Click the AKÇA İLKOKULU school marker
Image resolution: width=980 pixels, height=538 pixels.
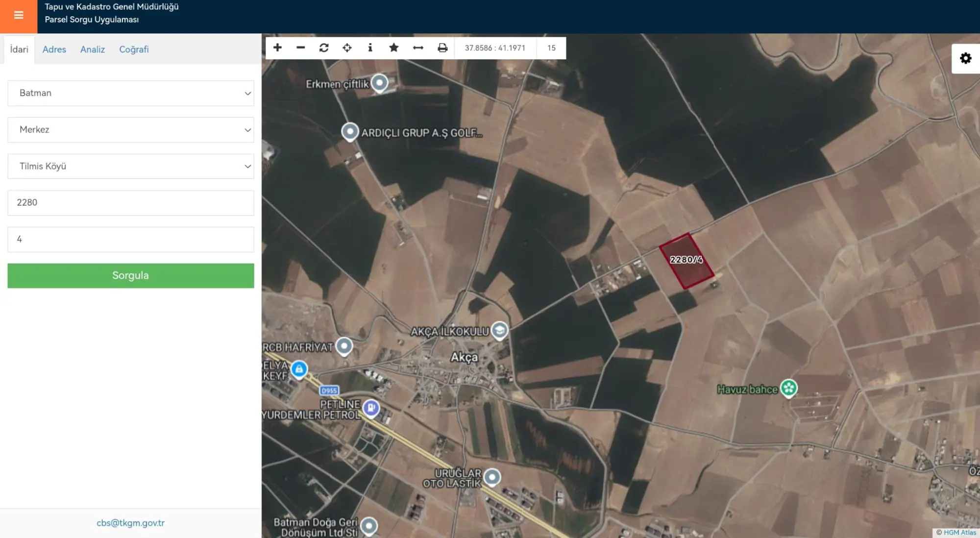point(499,330)
